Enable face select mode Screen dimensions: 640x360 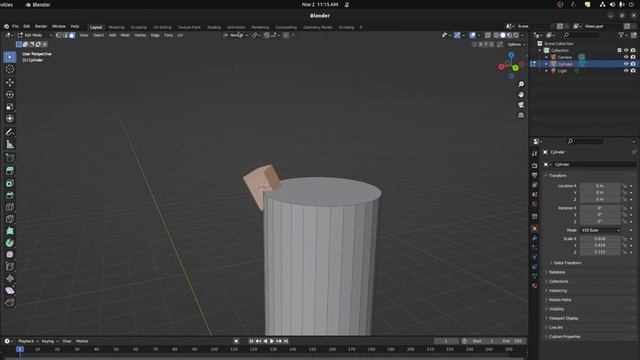click(x=72, y=36)
